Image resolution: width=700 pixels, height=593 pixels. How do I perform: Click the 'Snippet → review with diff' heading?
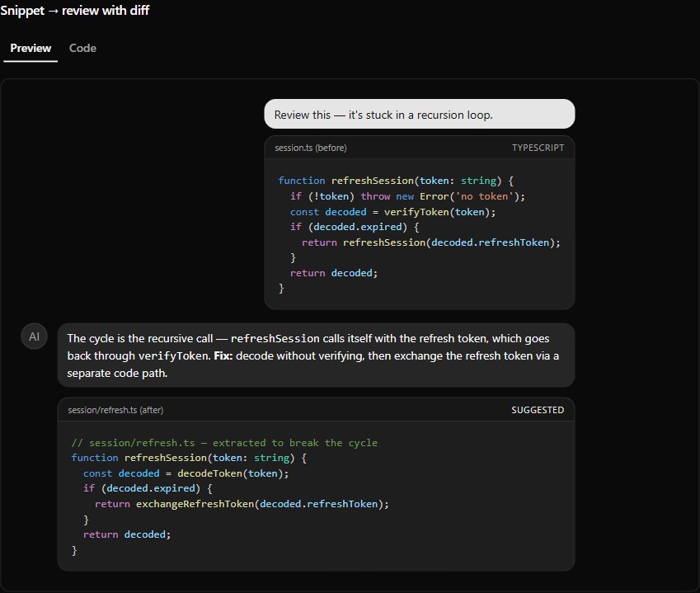pyautogui.click(x=74, y=10)
